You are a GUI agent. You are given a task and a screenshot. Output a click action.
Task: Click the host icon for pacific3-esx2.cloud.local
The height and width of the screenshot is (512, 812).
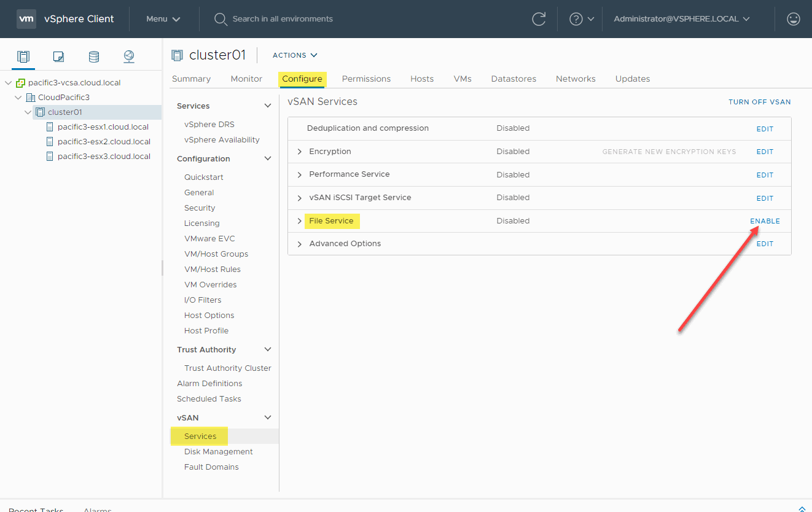point(51,142)
